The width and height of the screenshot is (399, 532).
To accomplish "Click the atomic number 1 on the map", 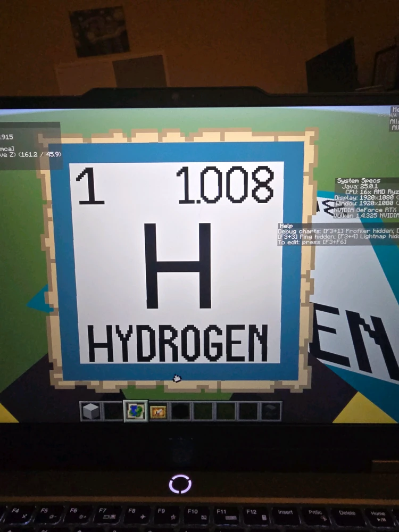I will [x=89, y=186].
